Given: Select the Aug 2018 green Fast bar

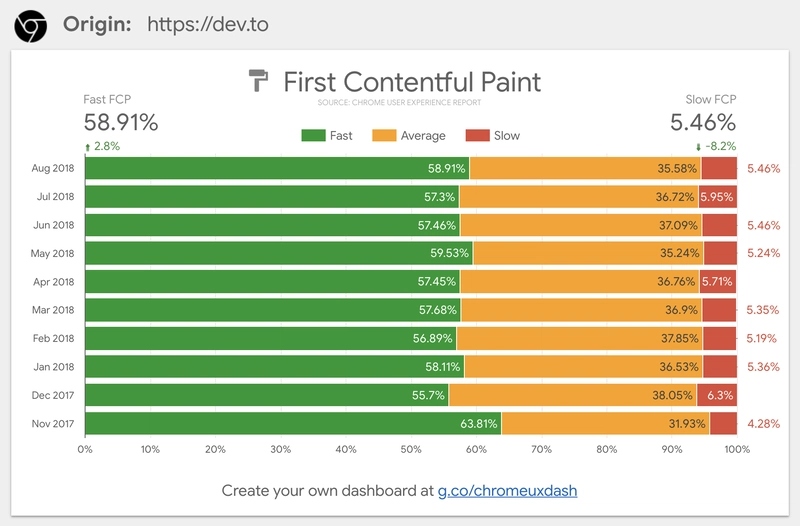Looking at the screenshot, I should click(x=277, y=168).
